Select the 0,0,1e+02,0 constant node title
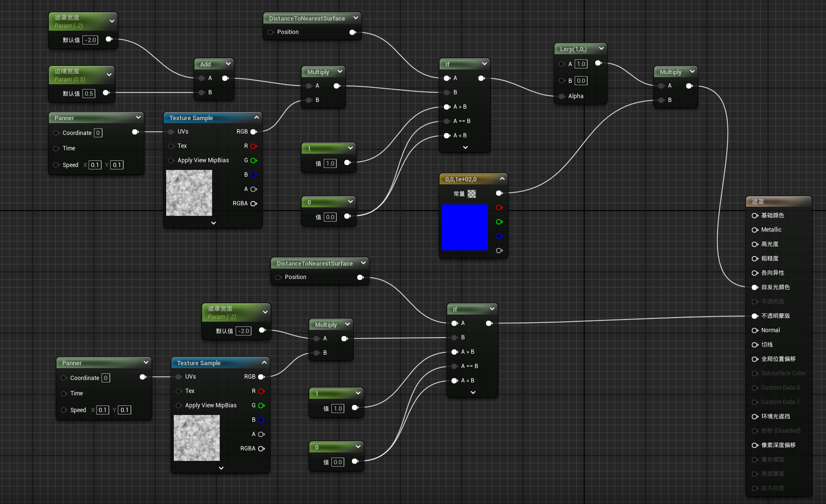 click(x=461, y=179)
